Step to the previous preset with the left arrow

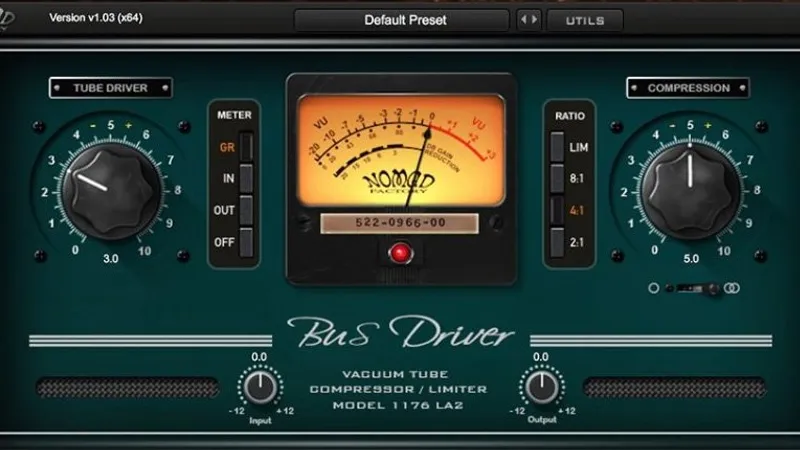pos(524,19)
